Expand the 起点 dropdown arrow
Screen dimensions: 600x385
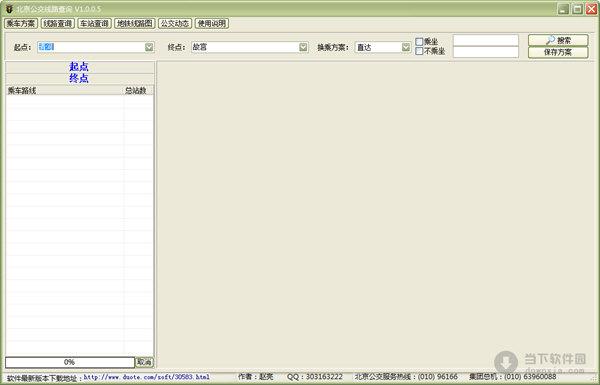pyautogui.click(x=149, y=47)
